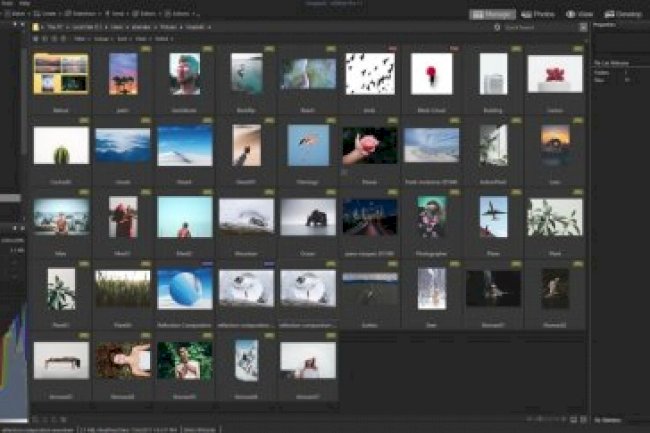Select the airplane photo thumbnail
The height and width of the screenshot is (433, 650).
pos(493,216)
